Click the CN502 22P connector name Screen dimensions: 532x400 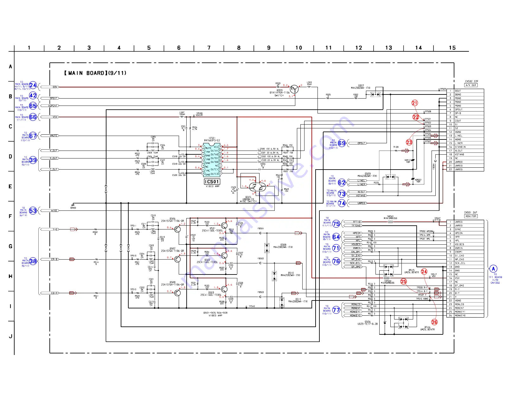[x=471, y=81]
